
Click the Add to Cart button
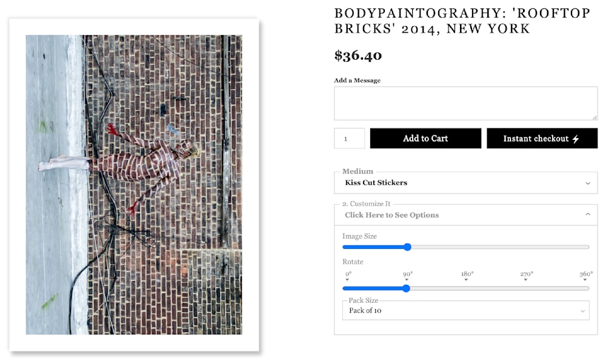pos(425,138)
